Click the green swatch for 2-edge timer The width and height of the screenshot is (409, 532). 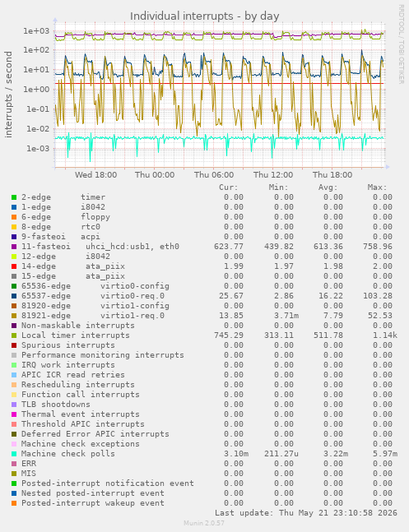[14, 197]
